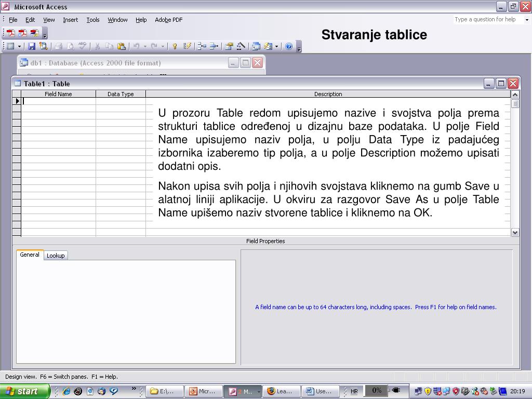532x399 pixels.
Task: Click the Description column header
Action: click(x=328, y=94)
